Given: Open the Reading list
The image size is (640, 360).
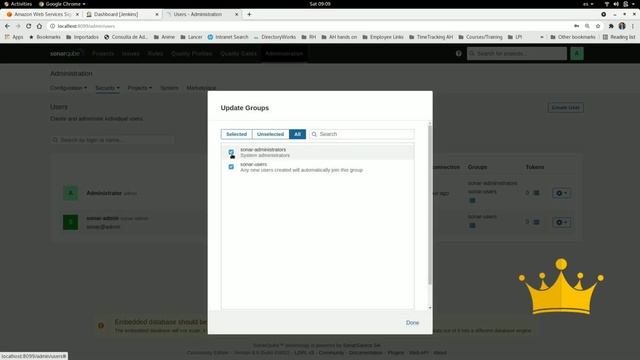Looking at the screenshot, I should pos(619,37).
